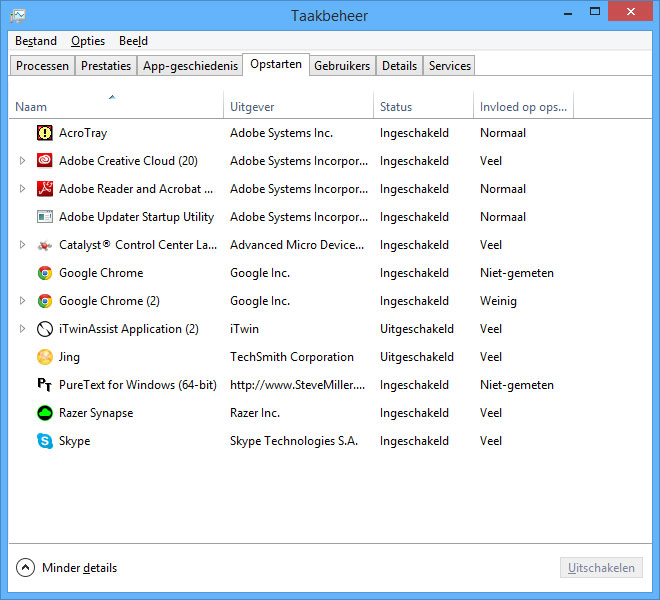This screenshot has width=660, height=600.
Task: Open the Bestand menu
Action: pos(36,41)
